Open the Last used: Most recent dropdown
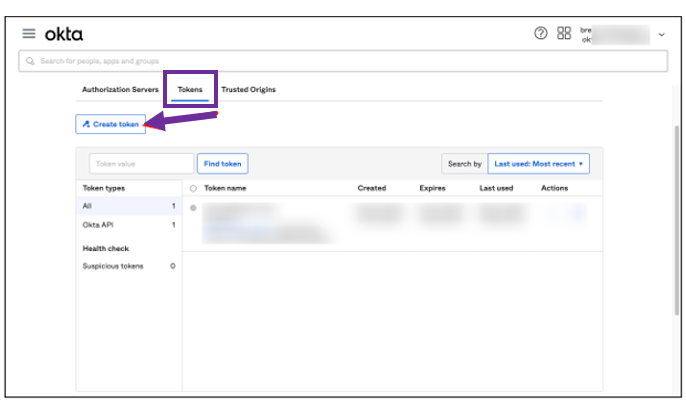 click(539, 164)
